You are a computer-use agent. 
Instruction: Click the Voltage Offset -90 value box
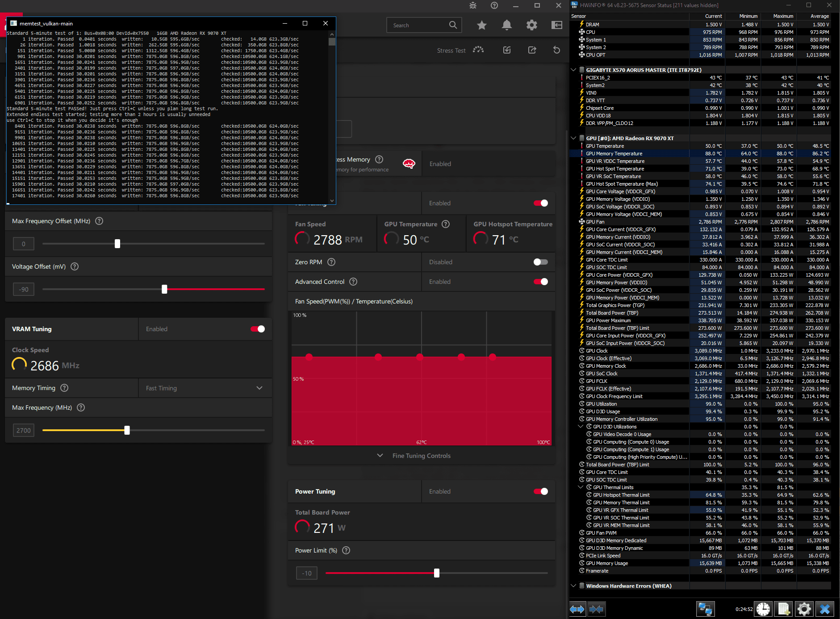click(24, 289)
